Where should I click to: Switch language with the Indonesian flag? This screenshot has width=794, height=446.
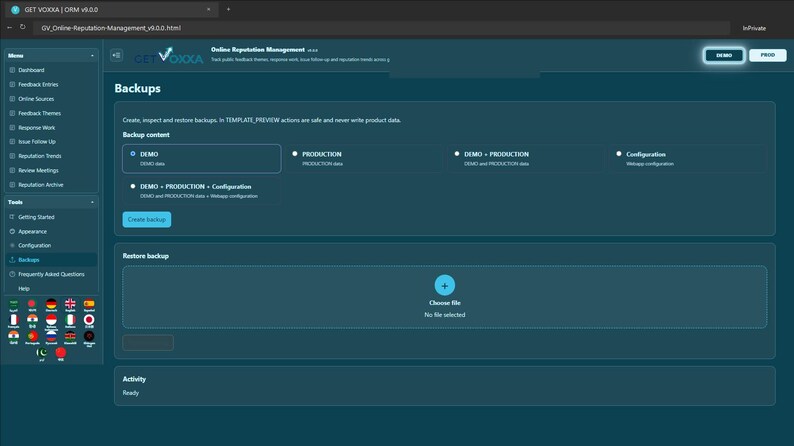[x=51, y=321]
